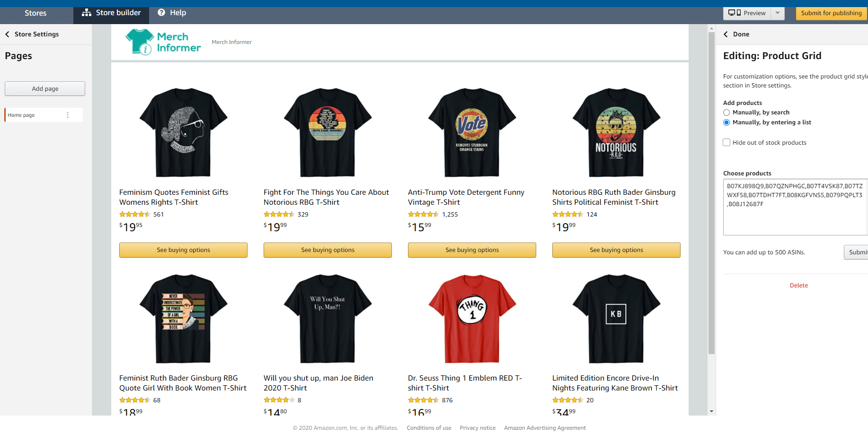Open Home page three-dot options menu
The width and height of the screenshot is (868, 434).
pos(68,115)
